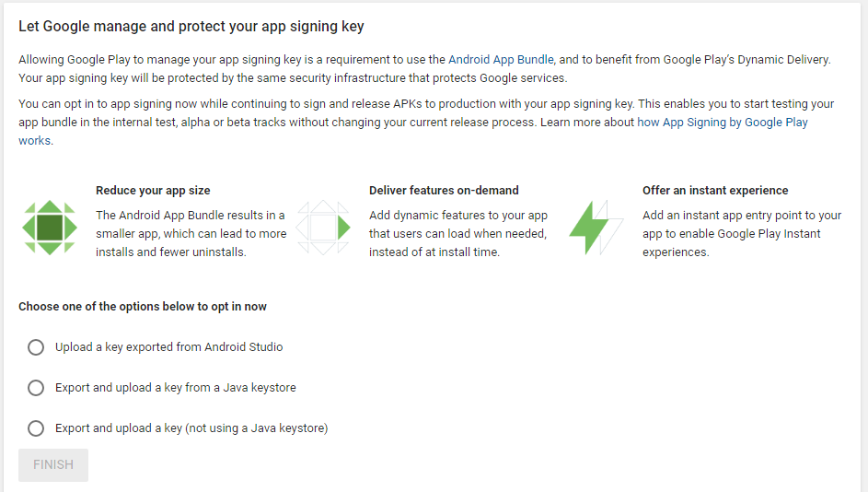Click the FINISH button
This screenshot has height=492, width=868.
pos(53,465)
